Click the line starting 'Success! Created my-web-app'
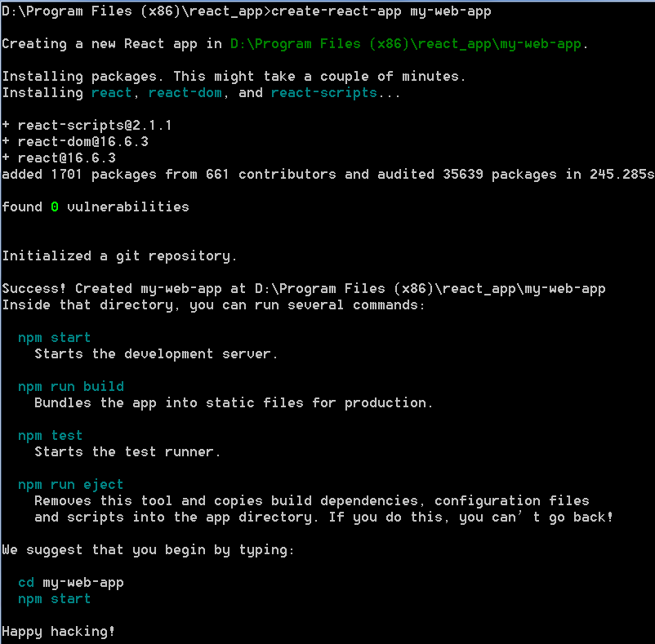 click(304, 288)
